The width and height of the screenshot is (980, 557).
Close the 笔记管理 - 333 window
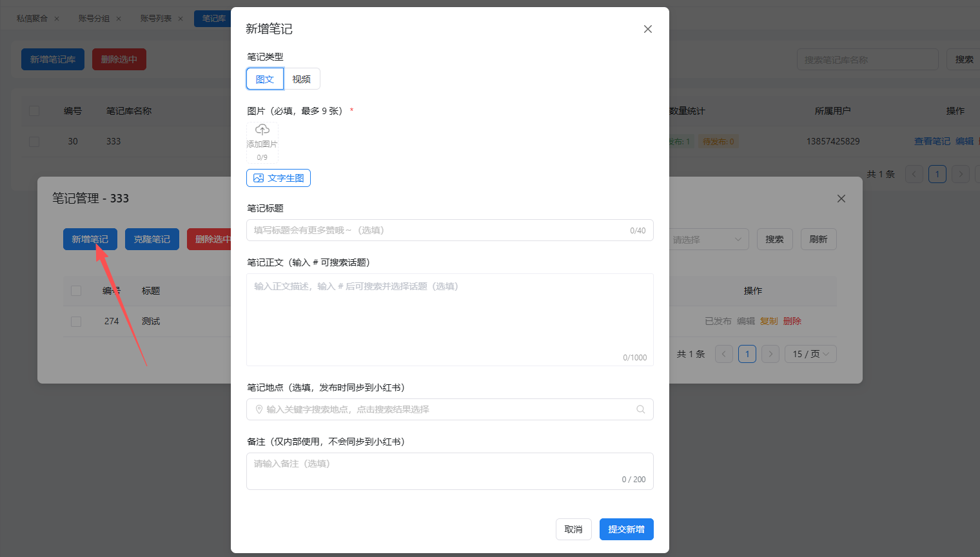[841, 199]
